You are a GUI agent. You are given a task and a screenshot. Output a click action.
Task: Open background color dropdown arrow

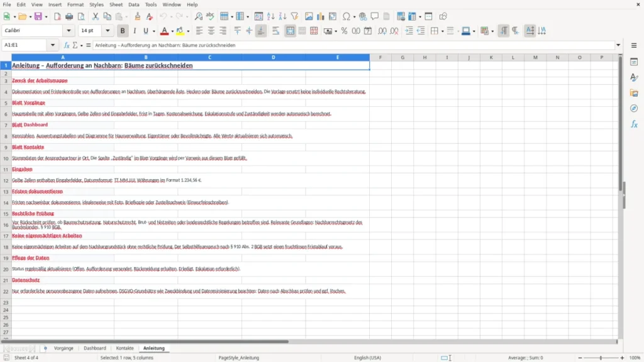(x=188, y=31)
